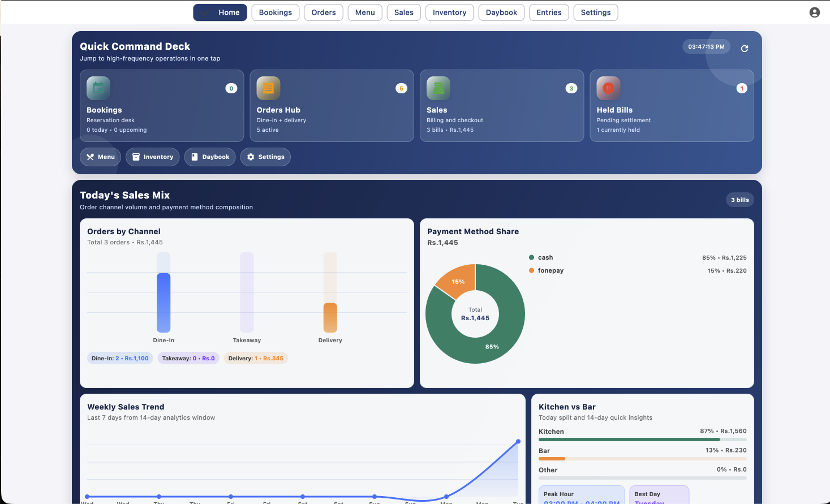Open Inventory shortcut with box icon

[x=153, y=157]
